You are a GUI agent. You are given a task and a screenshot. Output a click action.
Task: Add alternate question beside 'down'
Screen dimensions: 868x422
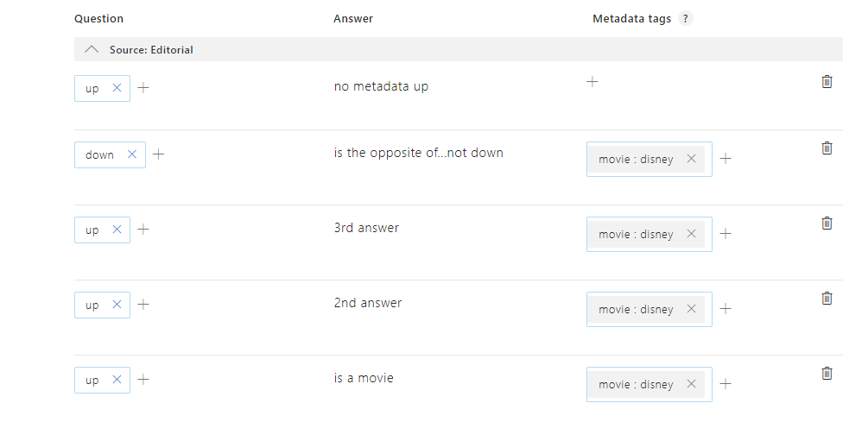(158, 154)
